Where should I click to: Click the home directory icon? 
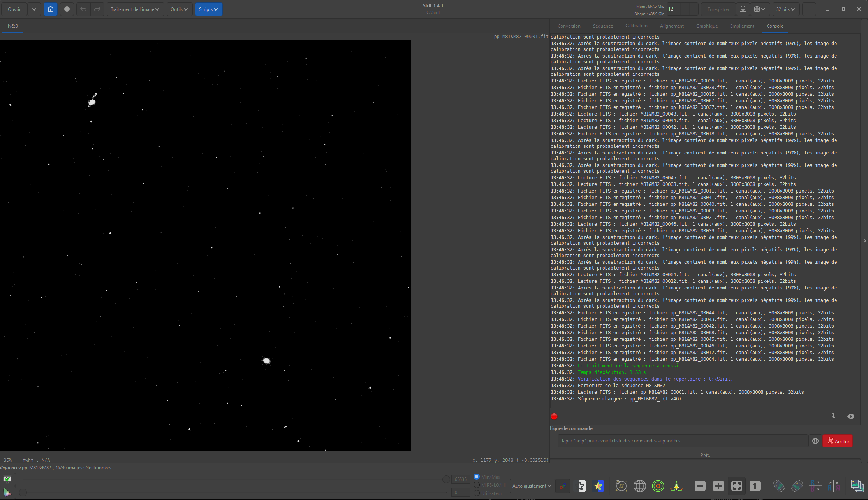coord(51,9)
